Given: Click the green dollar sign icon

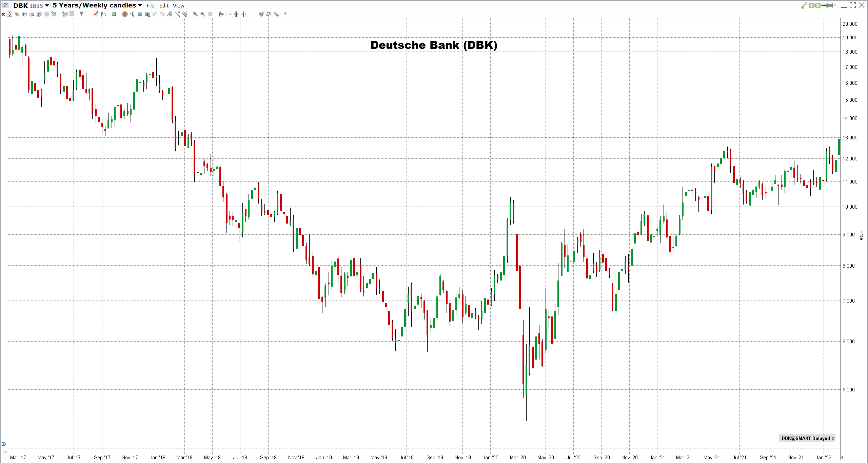Looking at the screenshot, I should (x=114, y=14).
